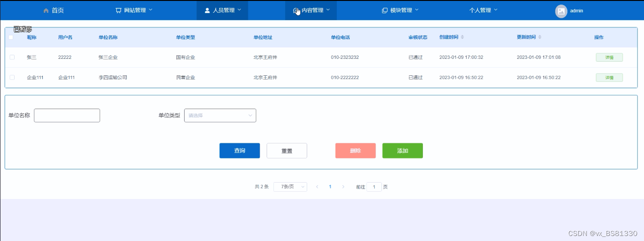Open the 7条/页 page size selector

click(290, 187)
